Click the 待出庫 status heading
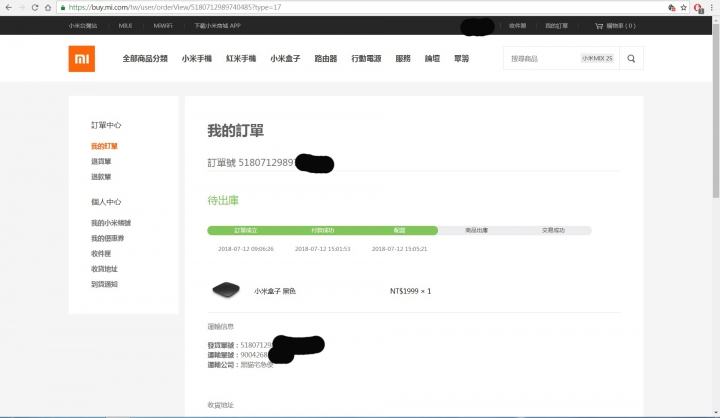720x418 pixels. 223,200
